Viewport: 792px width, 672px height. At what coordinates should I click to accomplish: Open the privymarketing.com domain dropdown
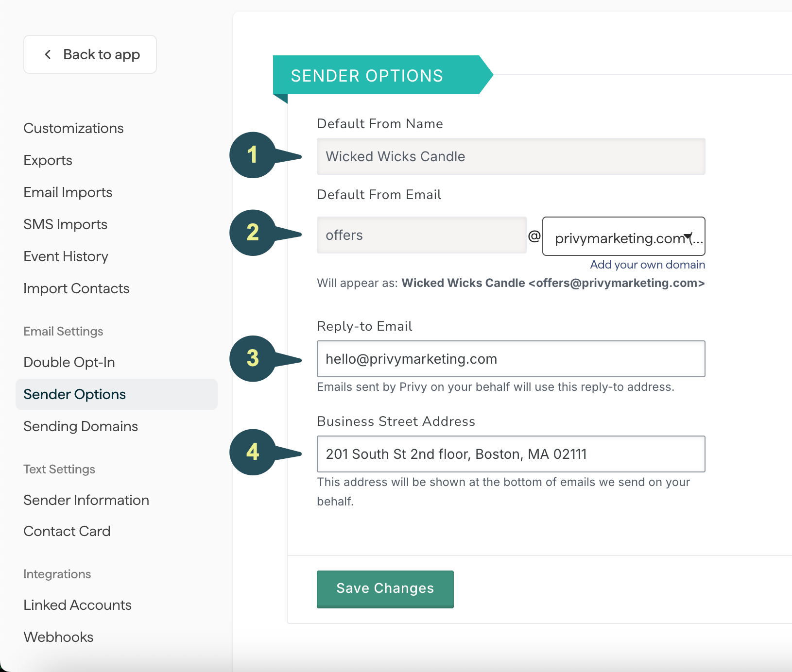(x=623, y=236)
